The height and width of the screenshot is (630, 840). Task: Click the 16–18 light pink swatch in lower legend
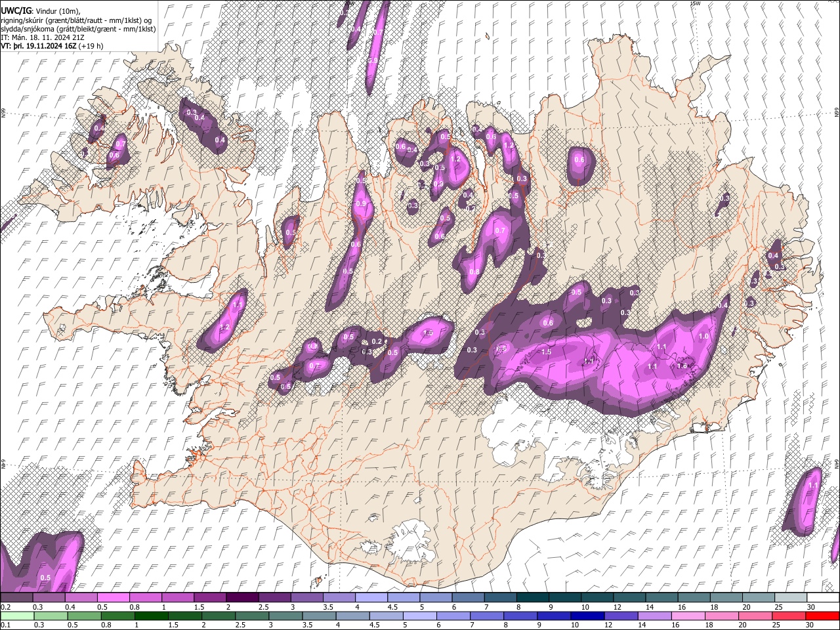(x=688, y=616)
